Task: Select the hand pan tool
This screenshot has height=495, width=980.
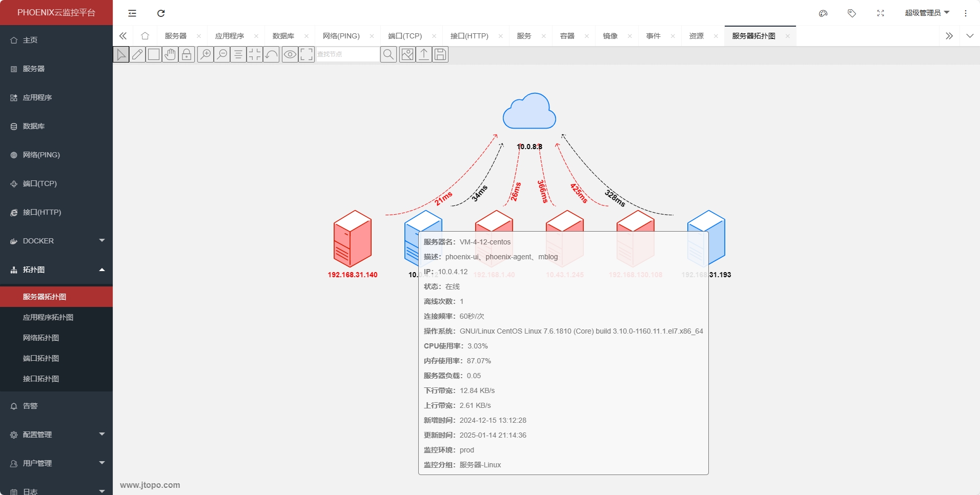Action: pyautogui.click(x=170, y=54)
